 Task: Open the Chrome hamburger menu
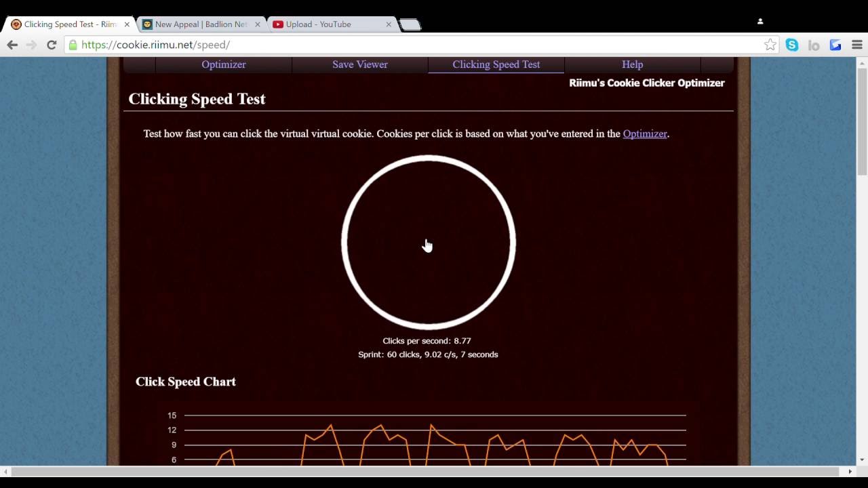point(857,45)
